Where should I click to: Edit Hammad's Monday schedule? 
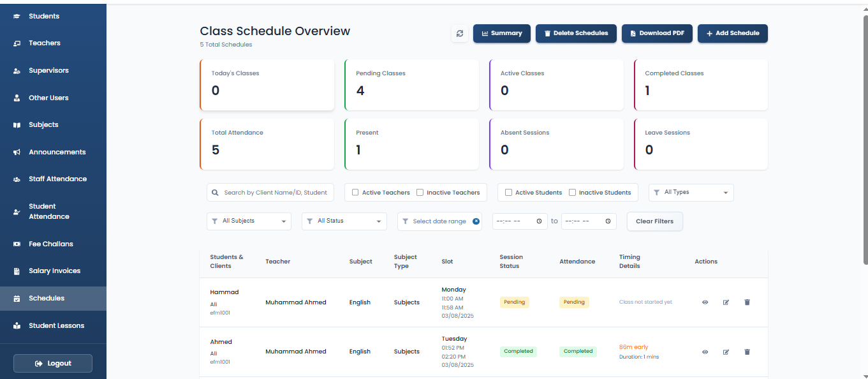click(x=726, y=302)
